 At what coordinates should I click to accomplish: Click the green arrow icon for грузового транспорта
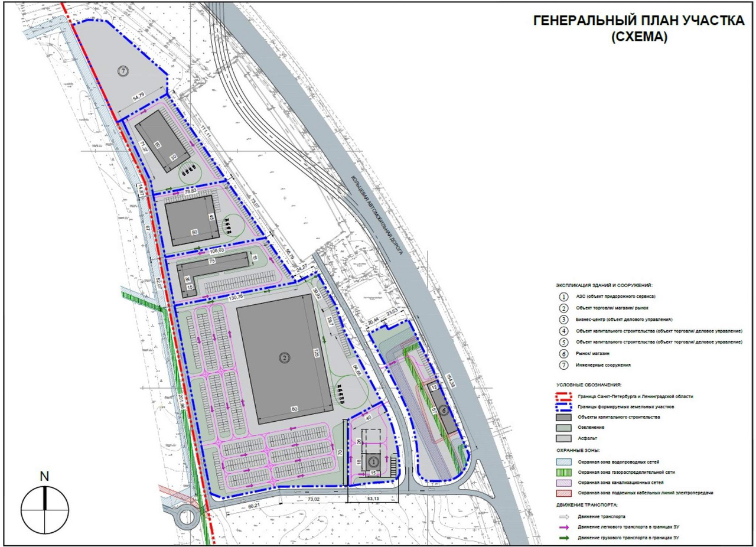tap(563, 538)
